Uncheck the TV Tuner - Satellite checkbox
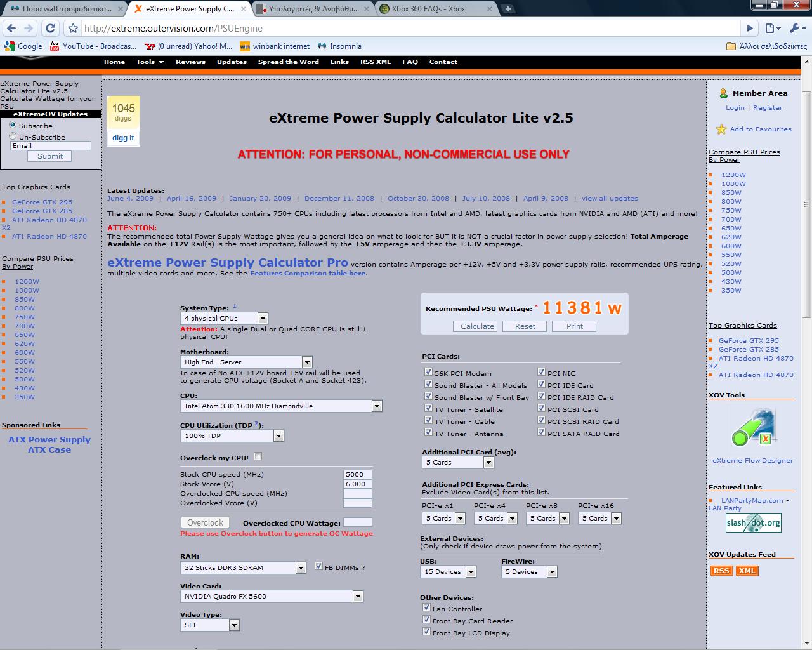Viewport: 812px width, 650px height. [x=428, y=408]
